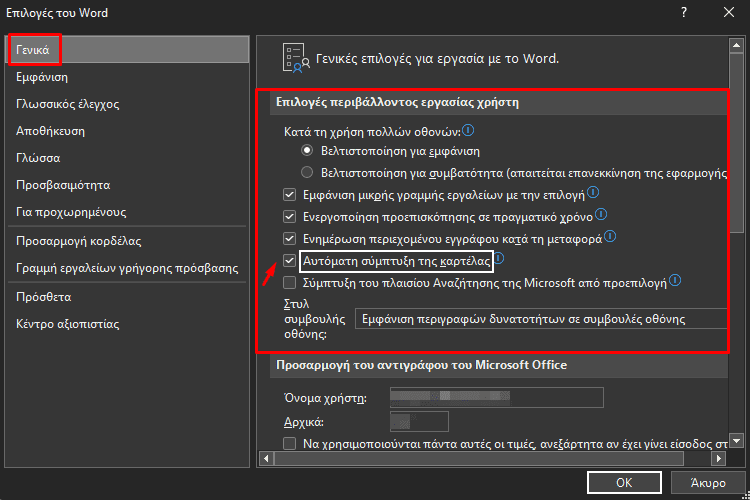Click vertical scrollbar down arrow
The height and width of the screenshot is (500, 750).
[736, 440]
